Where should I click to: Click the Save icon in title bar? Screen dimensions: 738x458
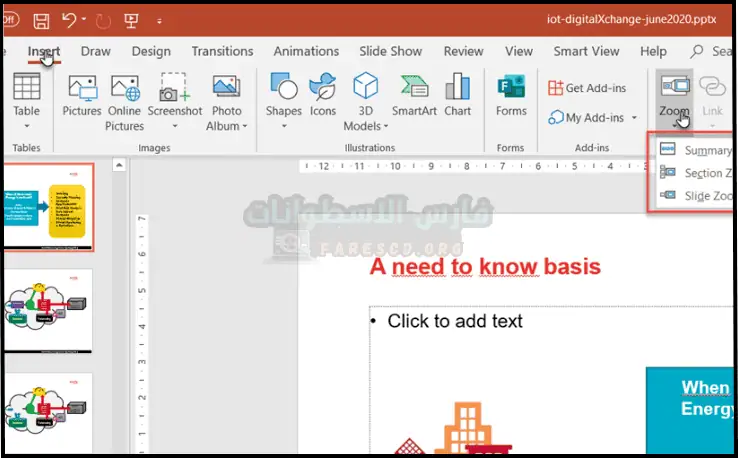pyautogui.click(x=41, y=20)
